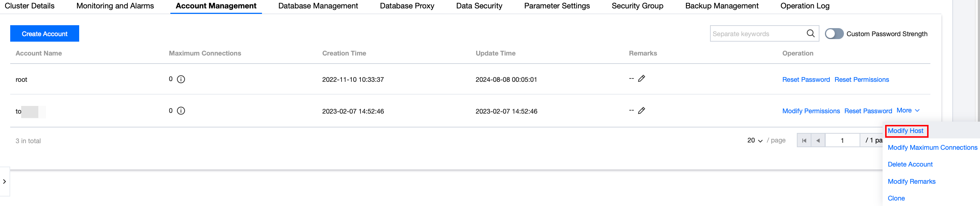Open the More dropdown for second account
This screenshot has height=206, width=980.
click(x=908, y=110)
